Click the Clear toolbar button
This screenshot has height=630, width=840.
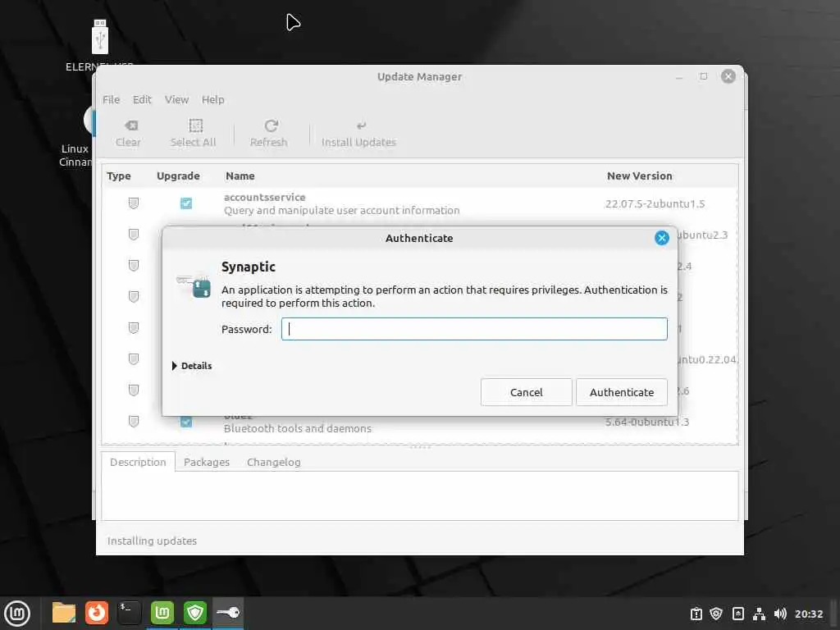[129, 134]
